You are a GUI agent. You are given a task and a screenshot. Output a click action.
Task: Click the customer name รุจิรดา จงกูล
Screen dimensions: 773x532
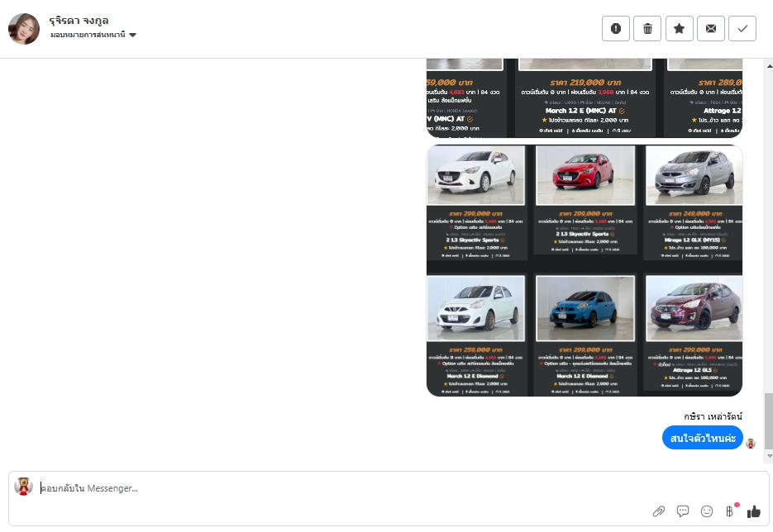coord(79,20)
